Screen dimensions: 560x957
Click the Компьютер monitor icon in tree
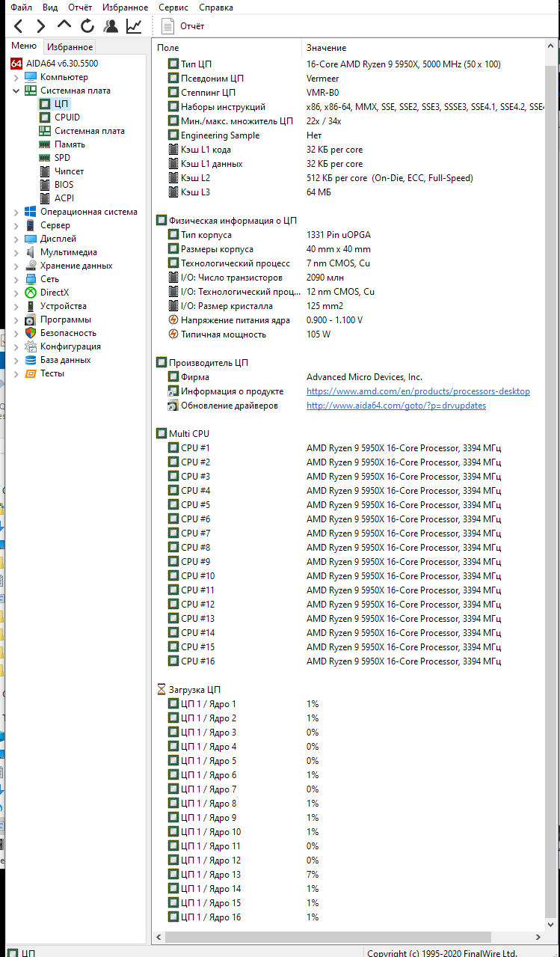coord(31,77)
